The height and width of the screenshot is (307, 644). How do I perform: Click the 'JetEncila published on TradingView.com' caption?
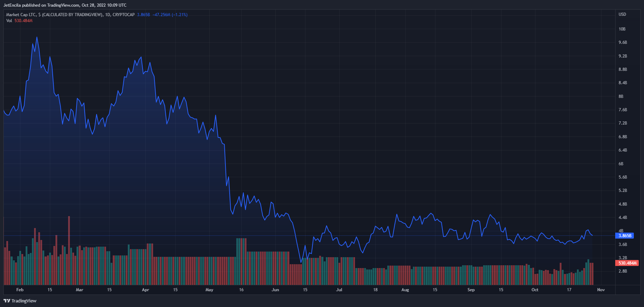tap(41, 5)
